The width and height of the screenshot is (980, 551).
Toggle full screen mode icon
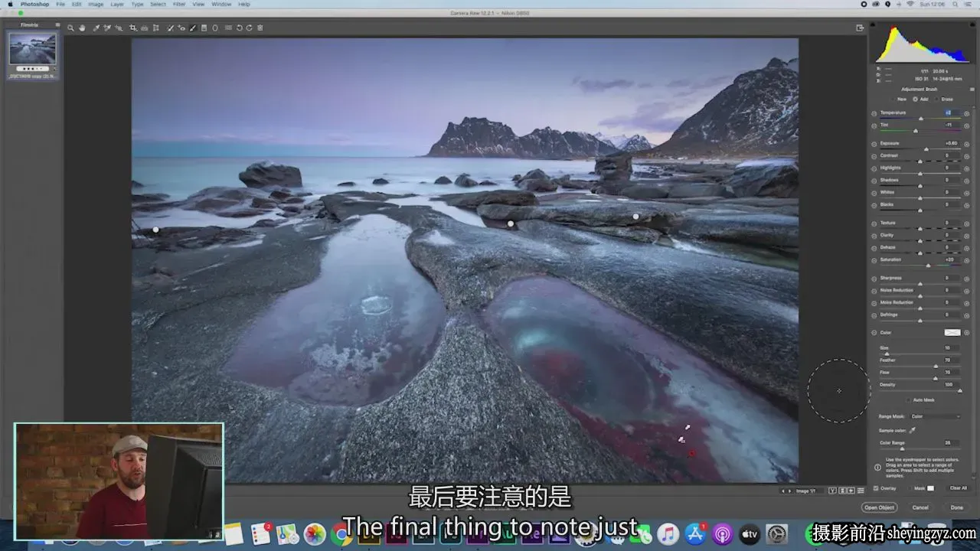[x=860, y=28]
